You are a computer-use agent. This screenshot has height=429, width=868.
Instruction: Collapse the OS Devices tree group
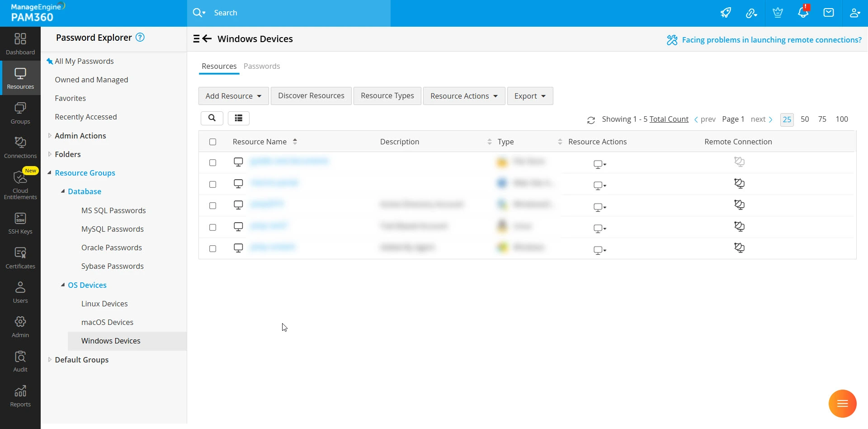(x=63, y=285)
